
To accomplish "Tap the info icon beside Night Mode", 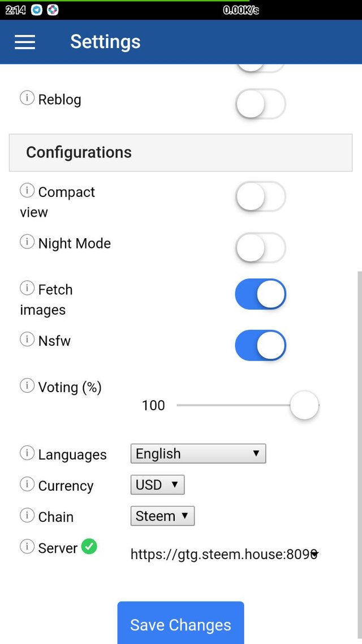I will tap(27, 242).
